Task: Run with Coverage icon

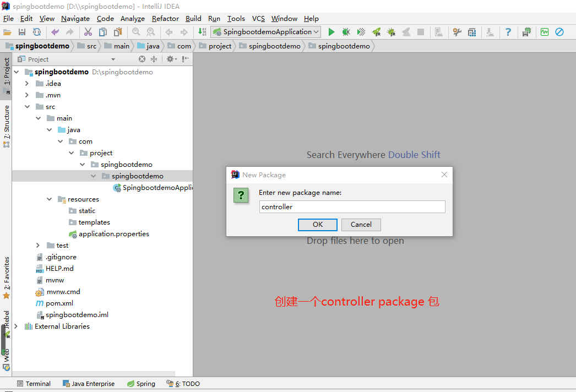Action: tap(361, 32)
